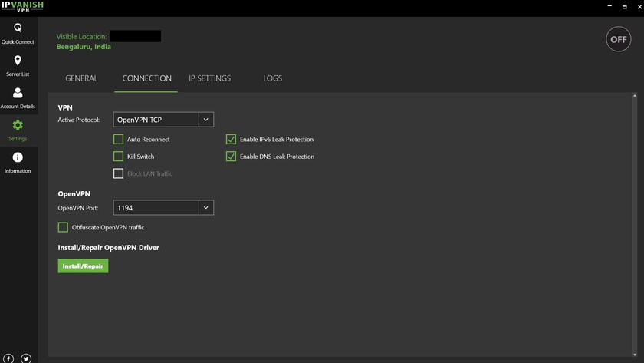Expand the Active Protocol dropdown

205,120
